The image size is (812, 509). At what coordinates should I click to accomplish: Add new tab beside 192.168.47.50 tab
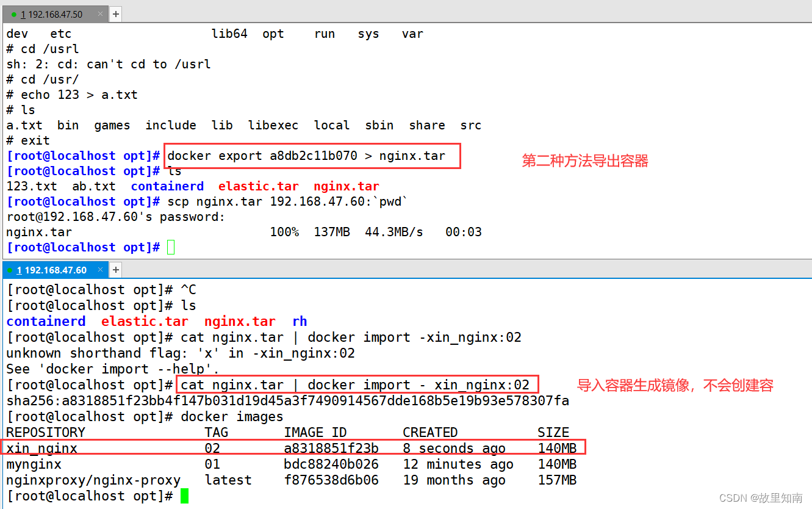click(x=115, y=13)
